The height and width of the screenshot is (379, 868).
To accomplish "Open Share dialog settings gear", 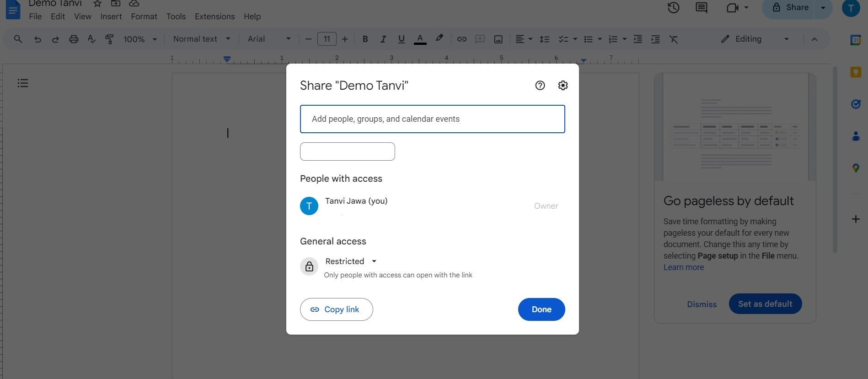I will coord(563,86).
